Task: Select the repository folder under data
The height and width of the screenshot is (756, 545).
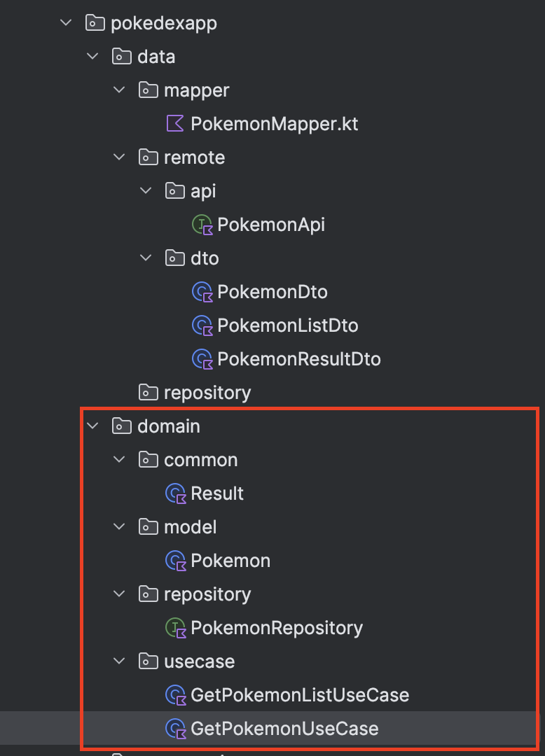Action: tap(207, 393)
